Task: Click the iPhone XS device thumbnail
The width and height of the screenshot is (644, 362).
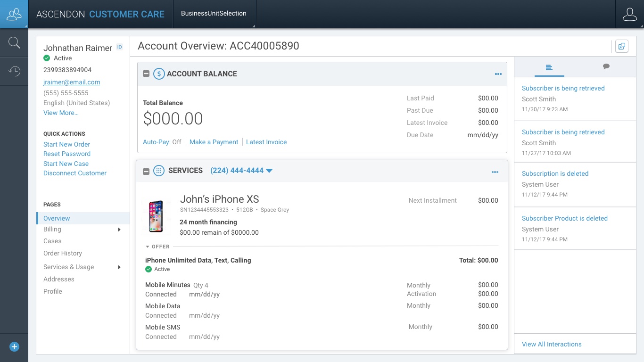Action: [156, 216]
